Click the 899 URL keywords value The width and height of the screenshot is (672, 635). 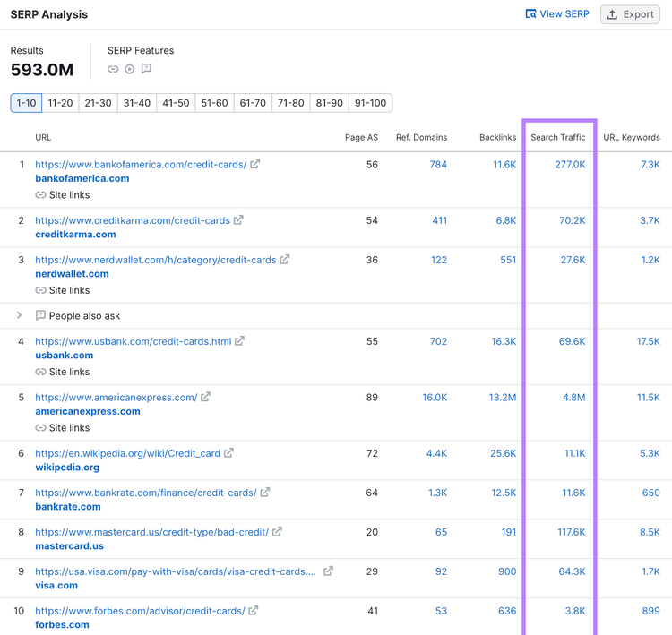pyautogui.click(x=651, y=611)
